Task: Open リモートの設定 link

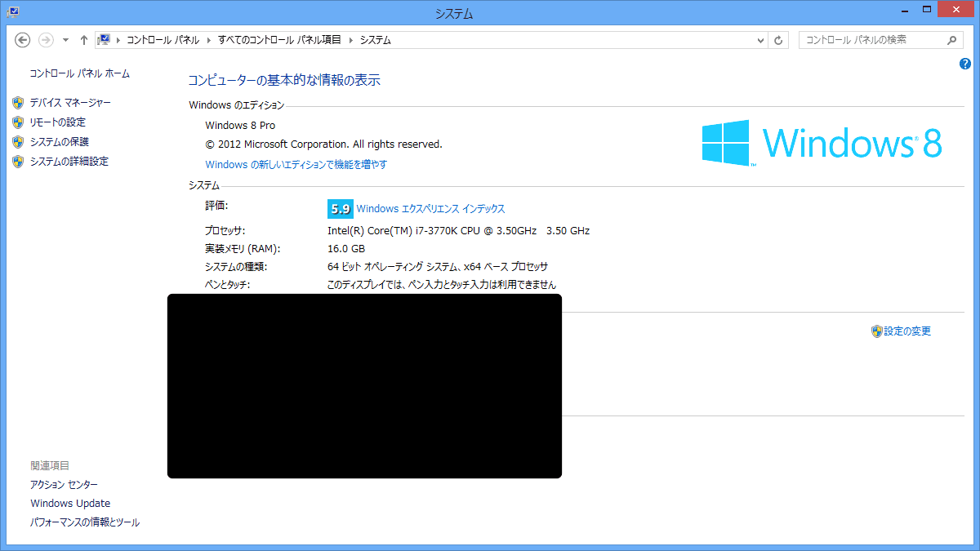Action: pos(57,122)
